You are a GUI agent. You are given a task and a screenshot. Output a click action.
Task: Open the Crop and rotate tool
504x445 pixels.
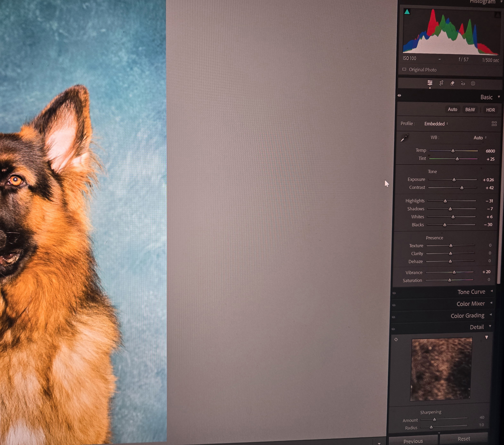point(441,83)
